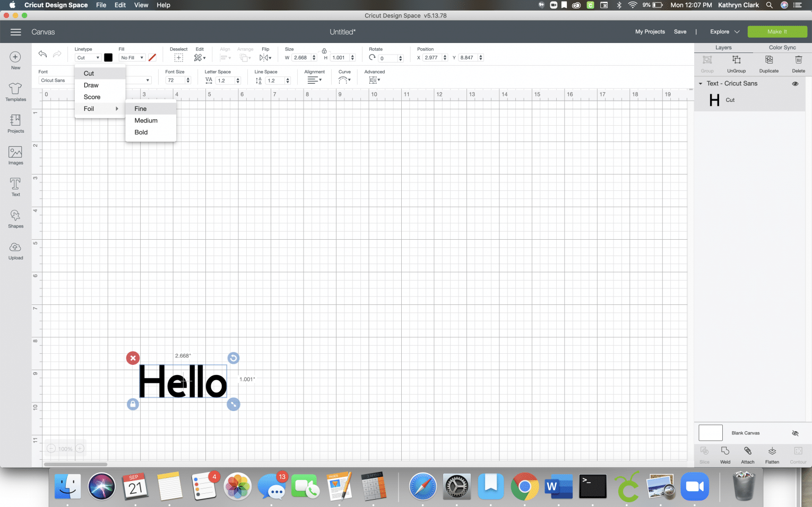Toggle the lock handle on Hello text

pyautogui.click(x=133, y=404)
